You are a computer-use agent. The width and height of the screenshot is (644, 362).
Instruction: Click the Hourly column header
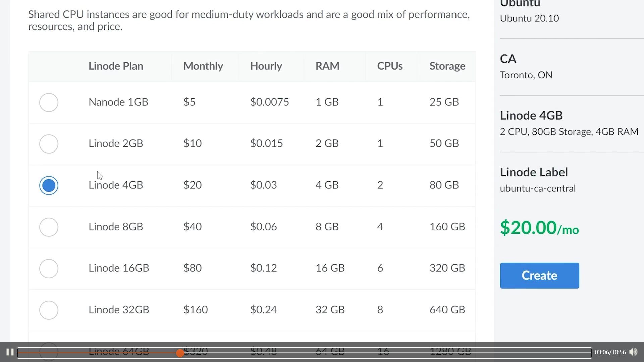266,66
